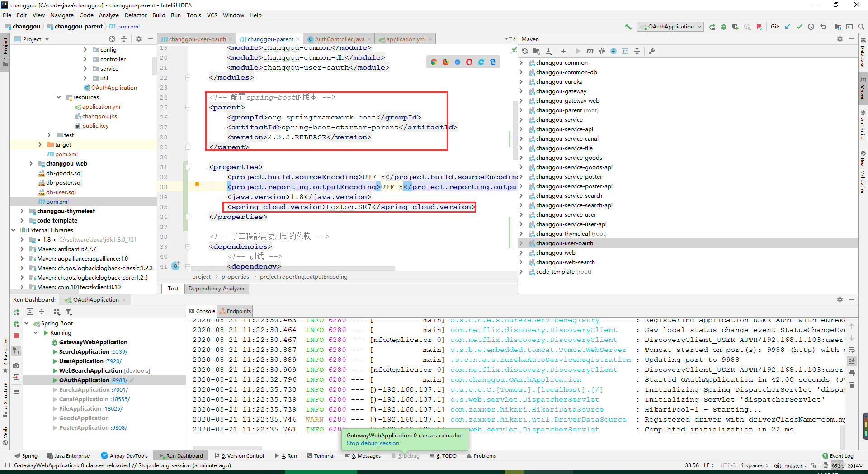This screenshot has height=474, width=868.
Task: Open OAuthApplication run configuration dropdown
Action: coord(670,27)
